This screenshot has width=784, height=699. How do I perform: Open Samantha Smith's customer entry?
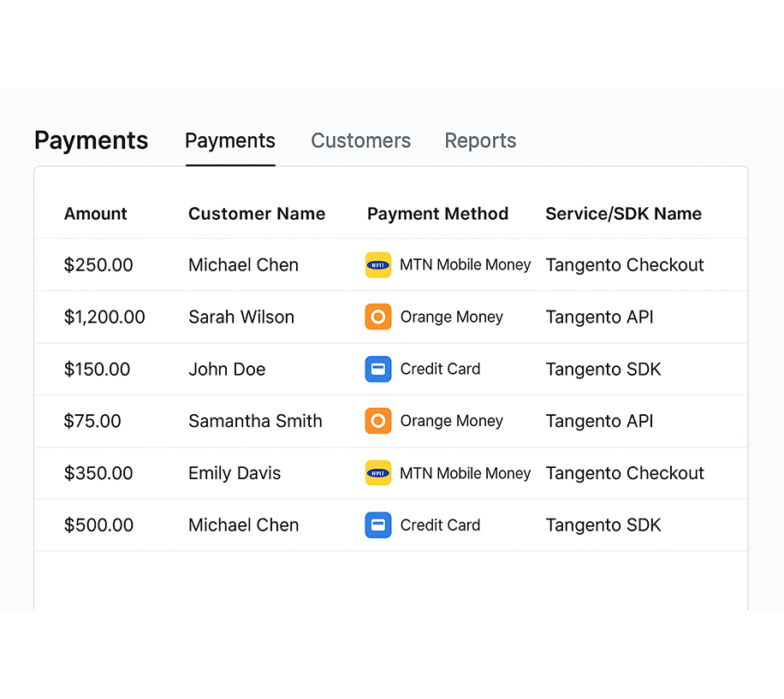(x=255, y=421)
